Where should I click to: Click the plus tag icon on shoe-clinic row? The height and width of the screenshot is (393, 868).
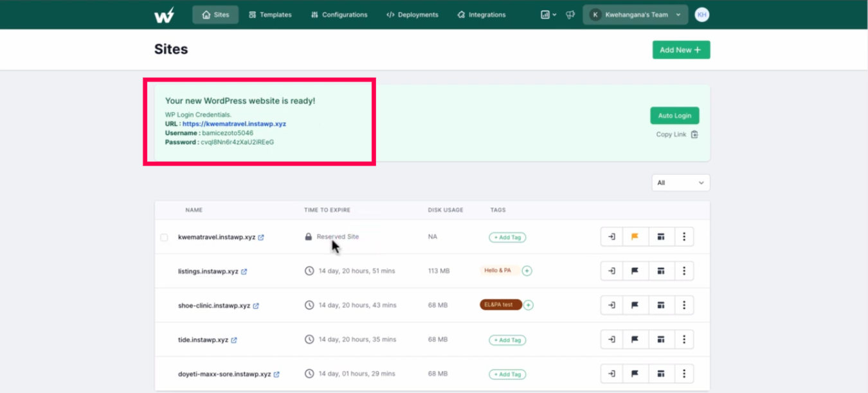coord(529,305)
